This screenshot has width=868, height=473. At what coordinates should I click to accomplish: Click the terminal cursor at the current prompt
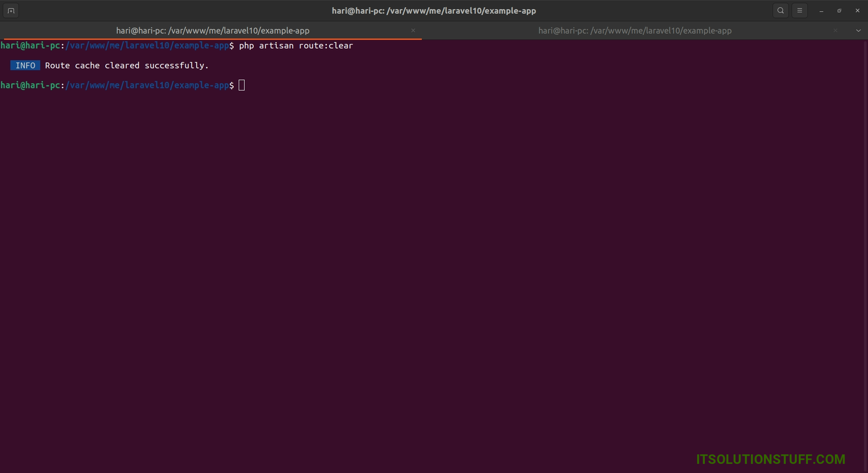[242, 85]
